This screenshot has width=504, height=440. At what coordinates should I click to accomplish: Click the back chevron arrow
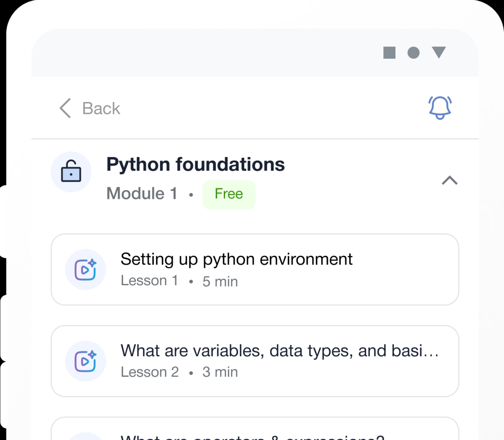click(x=65, y=108)
